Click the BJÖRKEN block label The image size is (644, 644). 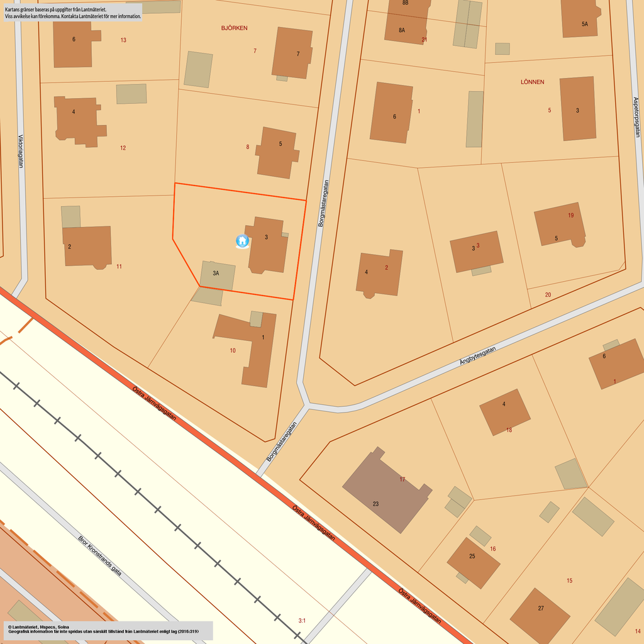(234, 28)
